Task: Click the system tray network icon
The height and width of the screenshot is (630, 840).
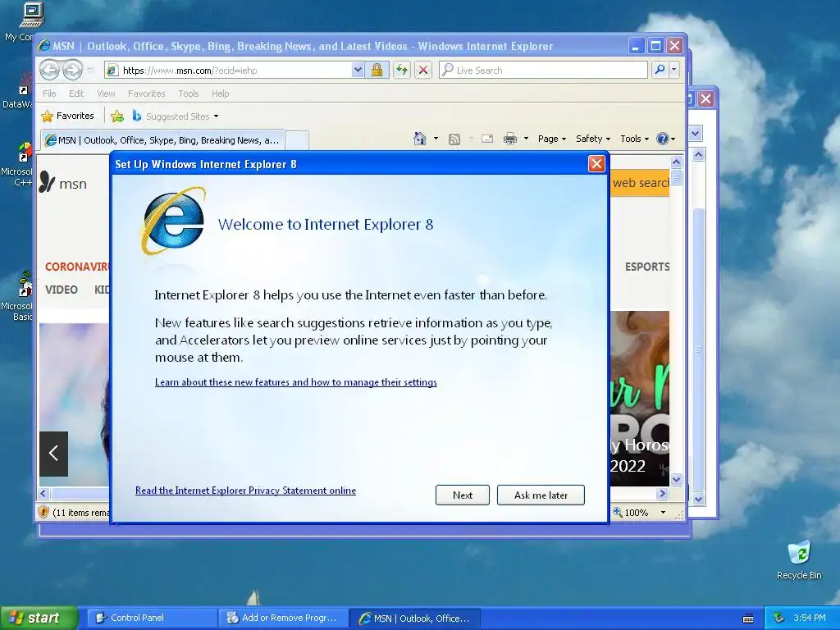Action: [x=779, y=619]
